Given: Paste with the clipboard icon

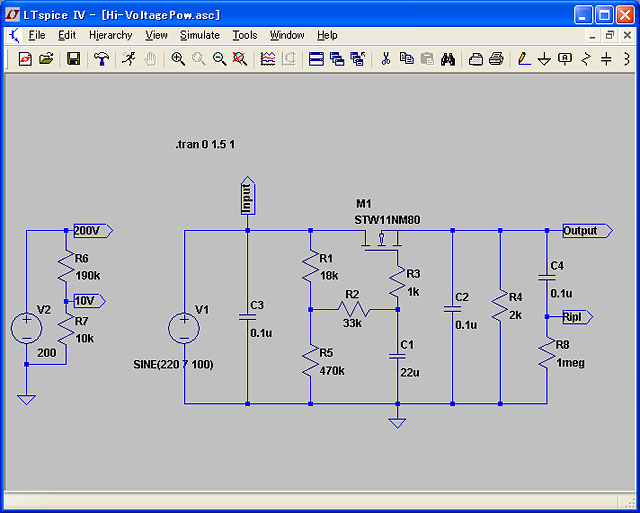Looking at the screenshot, I should 427,60.
